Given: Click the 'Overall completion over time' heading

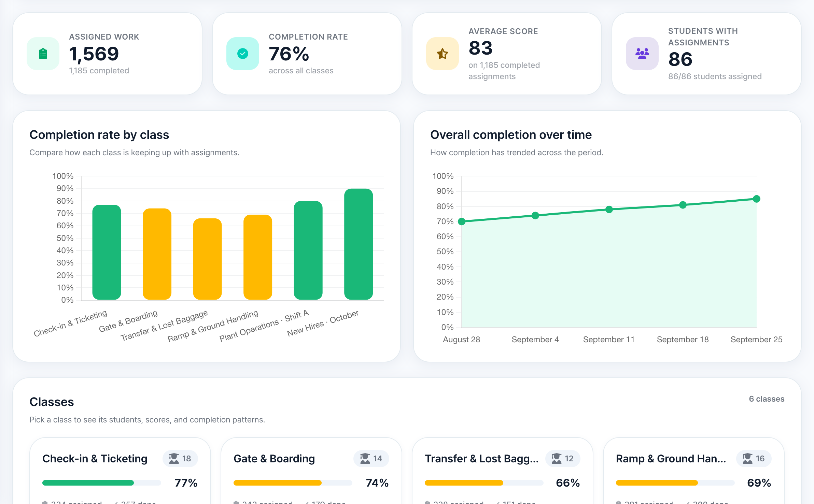Looking at the screenshot, I should (511, 135).
